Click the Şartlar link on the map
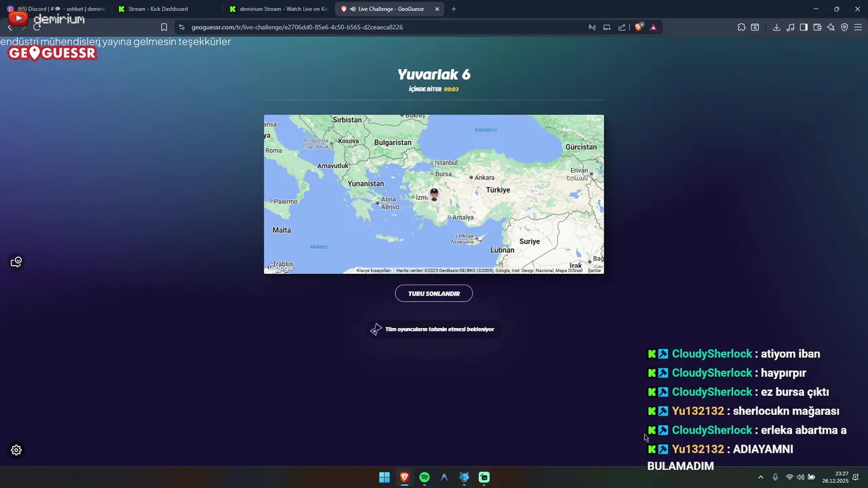This screenshot has height=488, width=868. (x=594, y=270)
